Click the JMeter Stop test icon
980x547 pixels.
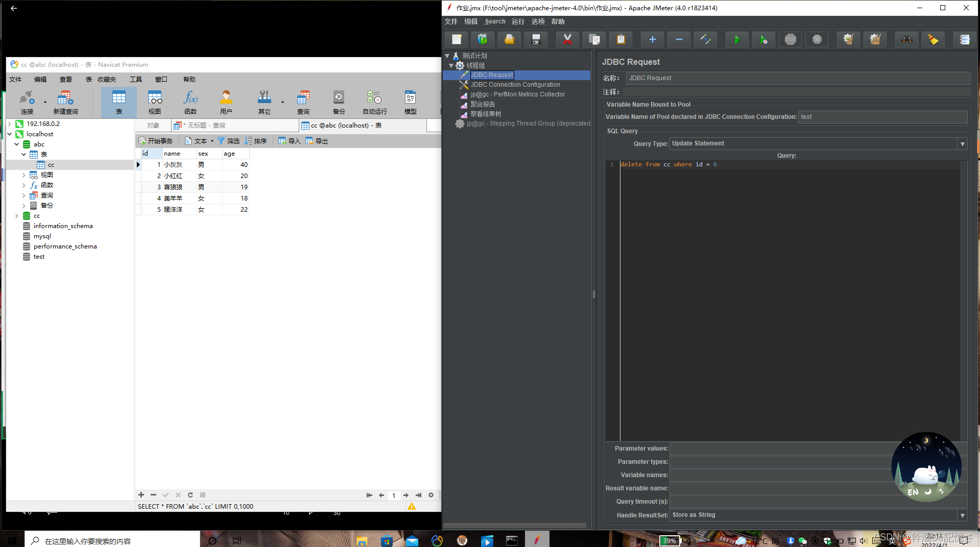[x=790, y=39]
